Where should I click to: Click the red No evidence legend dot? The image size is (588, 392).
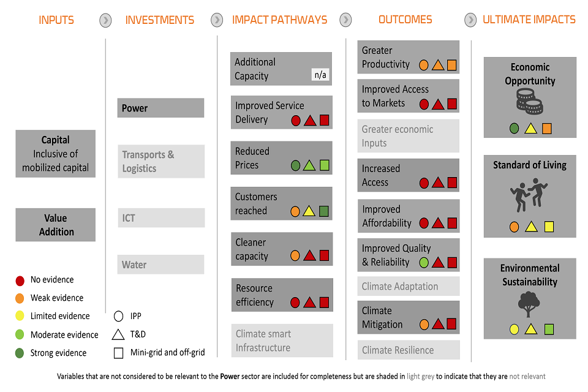point(20,281)
